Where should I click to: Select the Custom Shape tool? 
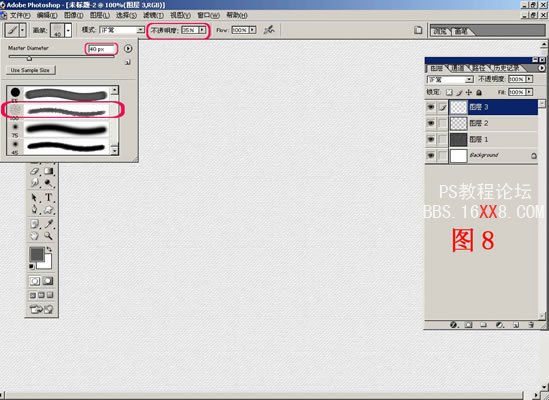(x=48, y=209)
